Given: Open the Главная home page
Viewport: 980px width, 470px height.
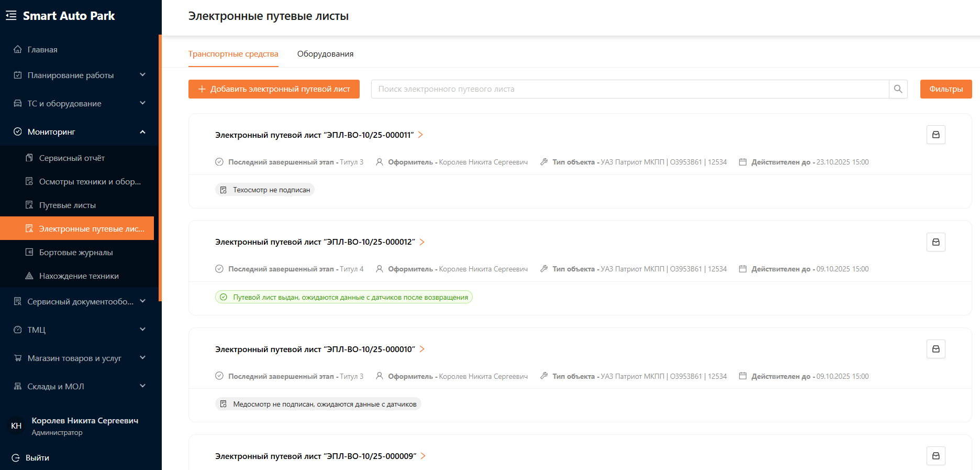Looking at the screenshot, I should (x=42, y=50).
